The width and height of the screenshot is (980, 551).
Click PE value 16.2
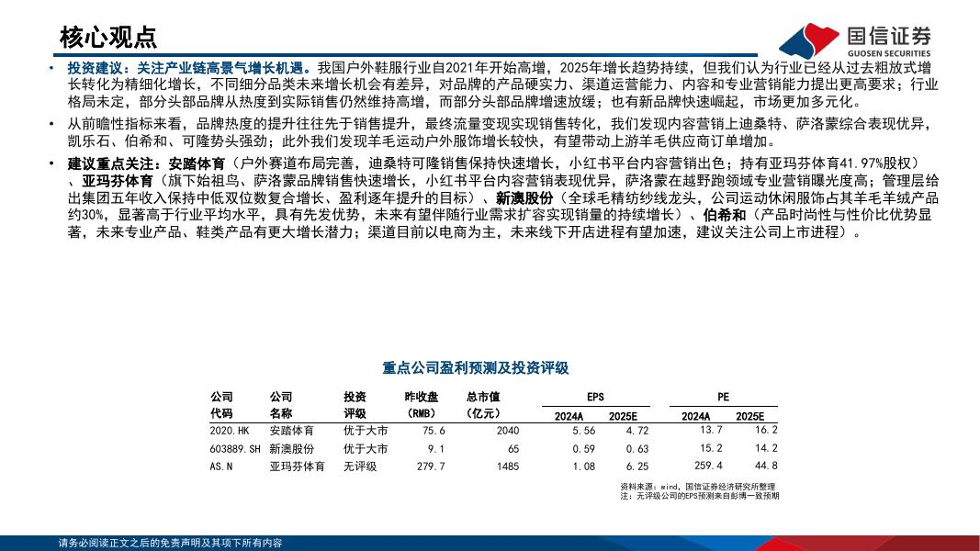(766, 430)
